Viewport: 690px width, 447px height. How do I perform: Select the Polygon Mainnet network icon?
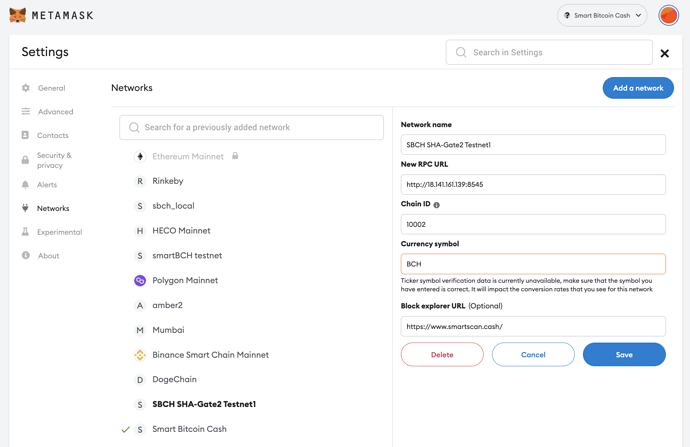[140, 280]
